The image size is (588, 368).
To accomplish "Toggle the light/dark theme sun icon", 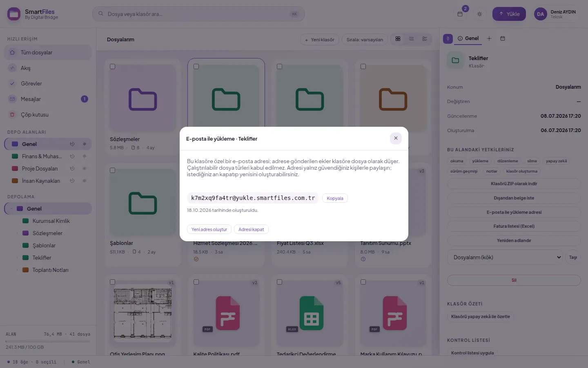I will click(x=479, y=14).
